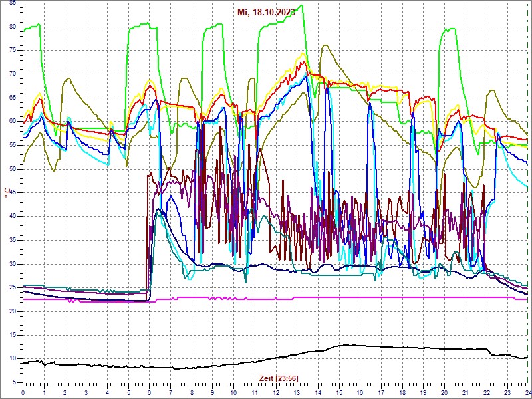Click the chart date title 'Mi, 18.10.2023'
The width and height of the screenshot is (532, 399).
267,13
